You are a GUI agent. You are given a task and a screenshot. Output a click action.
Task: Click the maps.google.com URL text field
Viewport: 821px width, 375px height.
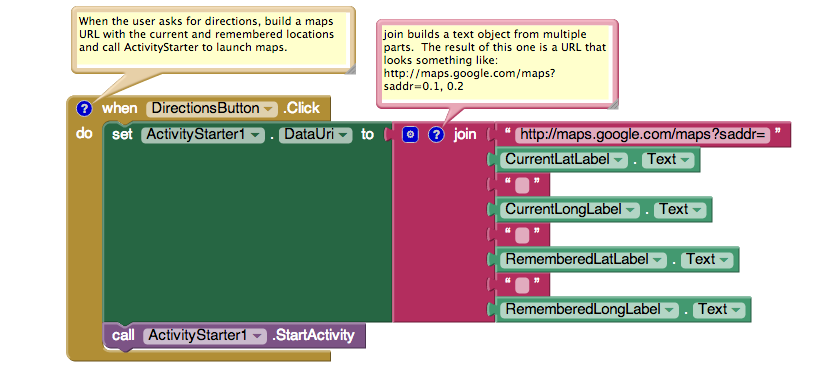[x=642, y=136]
